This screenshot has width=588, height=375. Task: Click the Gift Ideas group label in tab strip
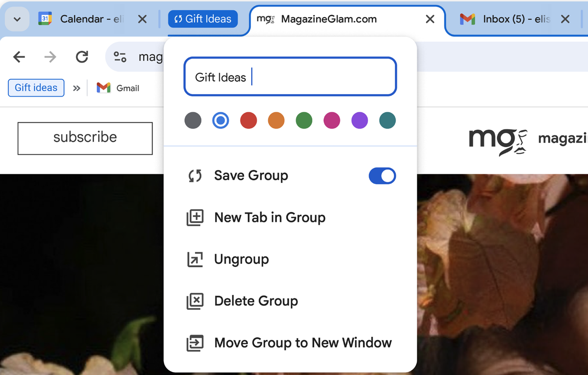click(x=202, y=19)
